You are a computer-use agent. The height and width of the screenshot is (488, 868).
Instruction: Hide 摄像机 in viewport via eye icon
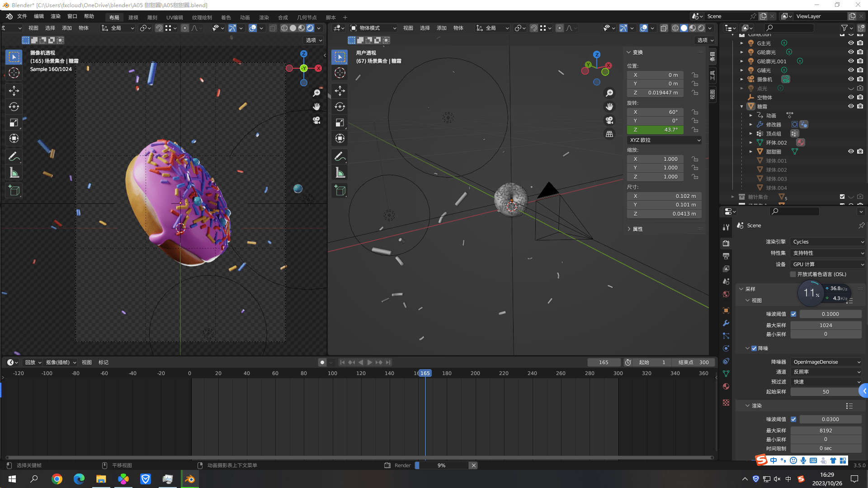pos(851,80)
